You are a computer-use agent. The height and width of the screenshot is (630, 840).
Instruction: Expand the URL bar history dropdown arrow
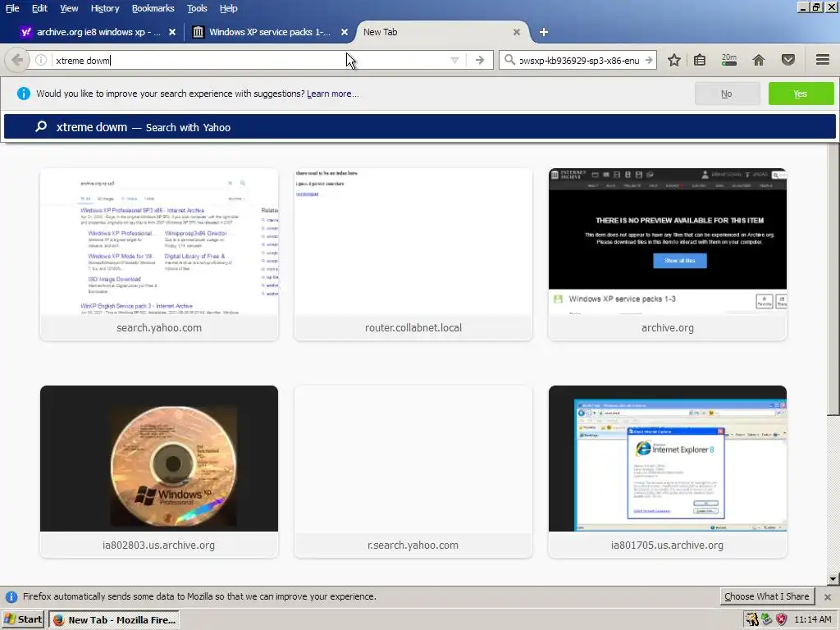[x=454, y=61]
